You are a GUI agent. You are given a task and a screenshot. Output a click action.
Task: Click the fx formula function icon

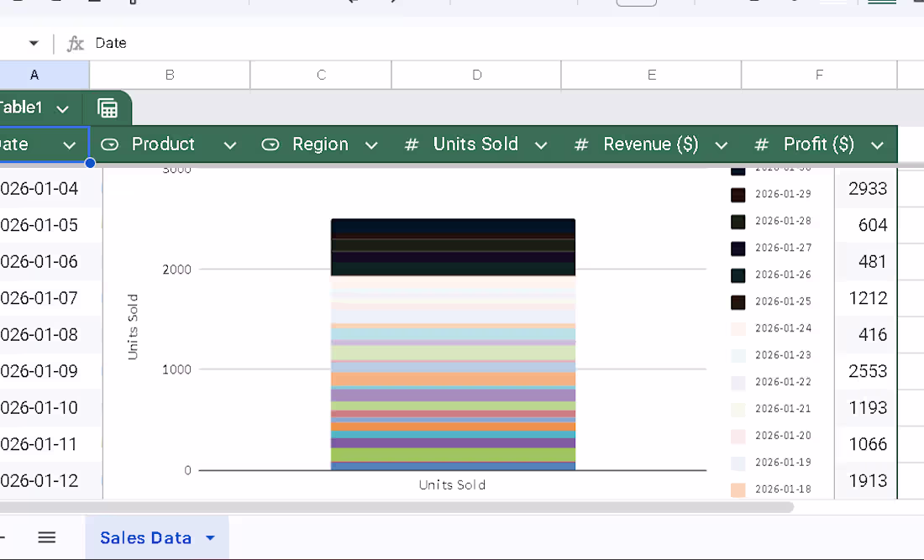[x=76, y=44]
